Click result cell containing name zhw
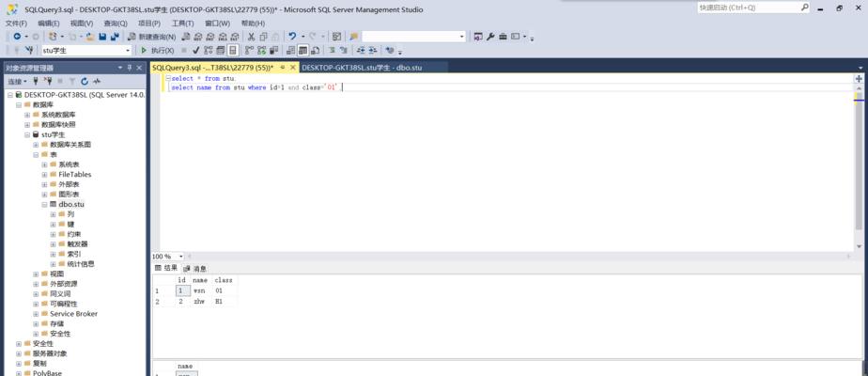Viewport: 868px width, 376px height. pyautogui.click(x=200, y=302)
